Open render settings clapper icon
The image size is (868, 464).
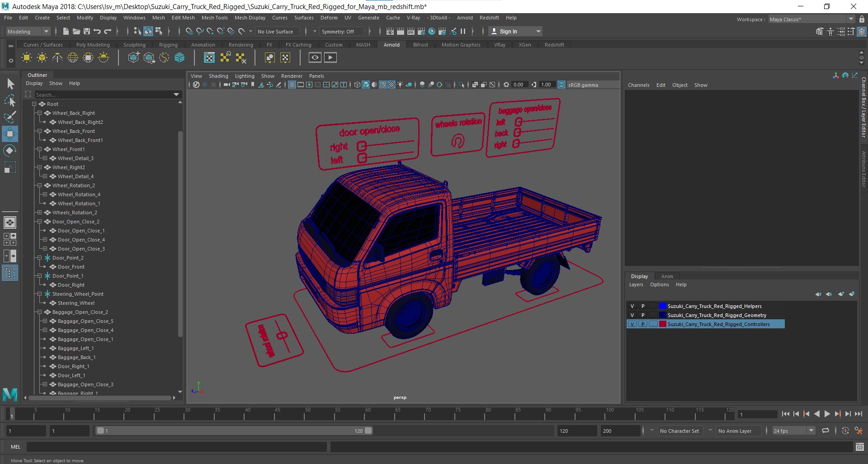click(421, 31)
